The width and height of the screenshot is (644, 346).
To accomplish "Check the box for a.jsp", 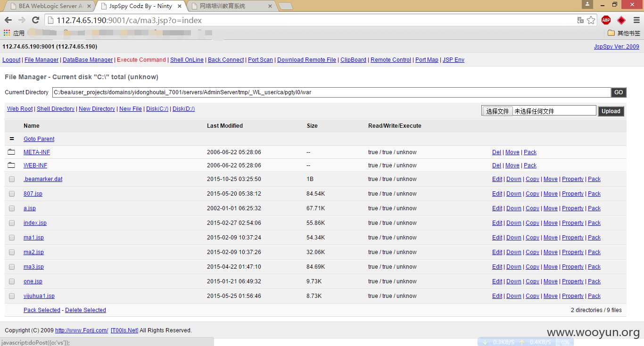I will pos(12,208).
